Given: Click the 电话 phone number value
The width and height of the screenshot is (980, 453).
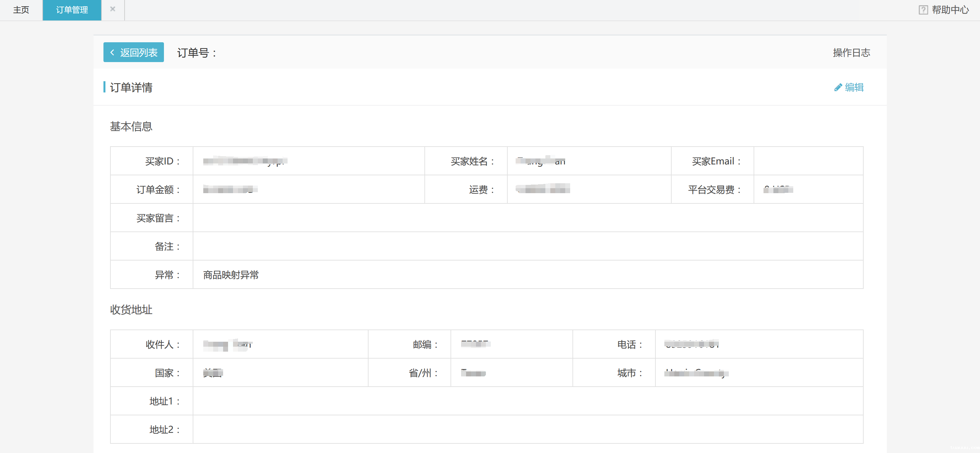Looking at the screenshot, I should tap(691, 344).
